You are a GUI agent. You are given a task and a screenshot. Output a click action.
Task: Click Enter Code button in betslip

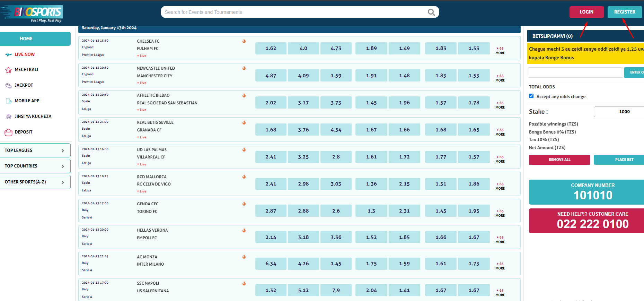[634, 72]
